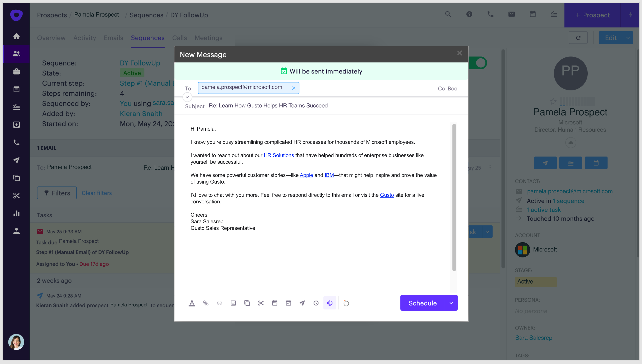Toggle the purple email tracking icon
The width and height of the screenshot is (642, 364).
pyautogui.click(x=330, y=303)
